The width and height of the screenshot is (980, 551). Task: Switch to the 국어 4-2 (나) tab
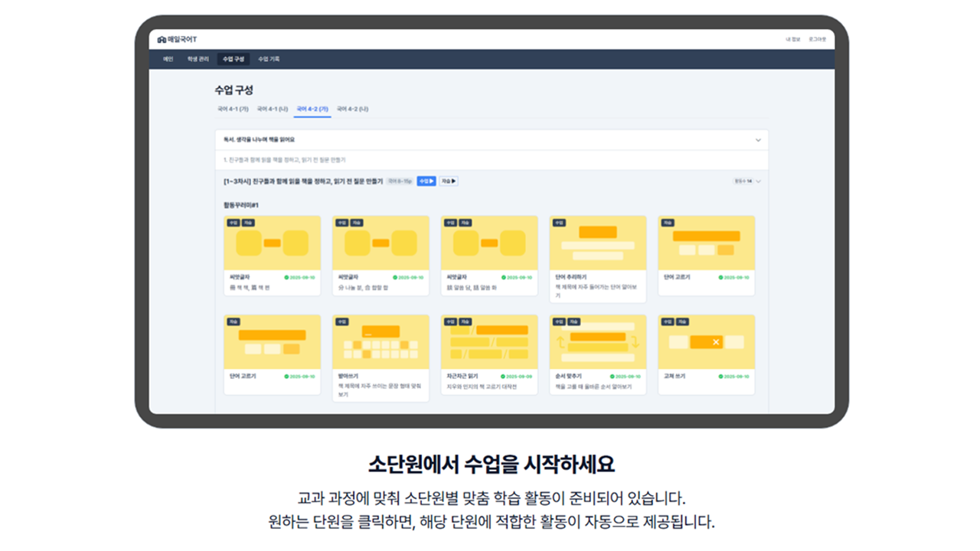(x=352, y=109)
